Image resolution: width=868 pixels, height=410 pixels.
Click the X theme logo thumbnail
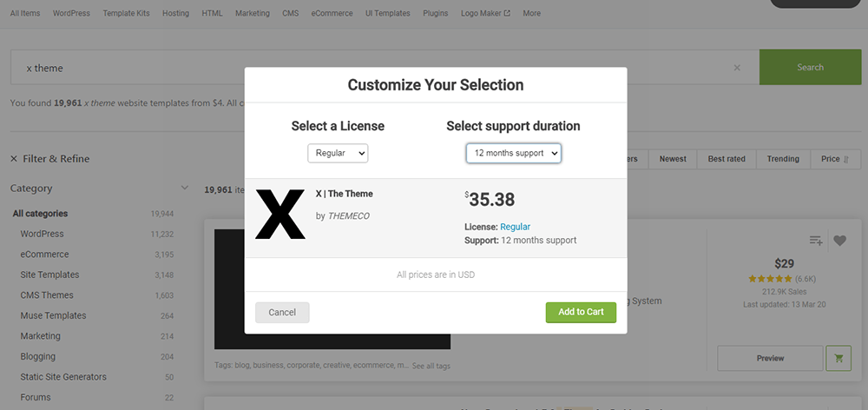coord(280,214)
